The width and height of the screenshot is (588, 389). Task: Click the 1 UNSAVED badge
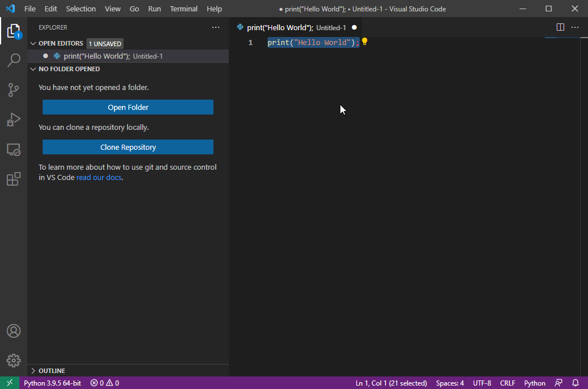click(x=105, y=43)
